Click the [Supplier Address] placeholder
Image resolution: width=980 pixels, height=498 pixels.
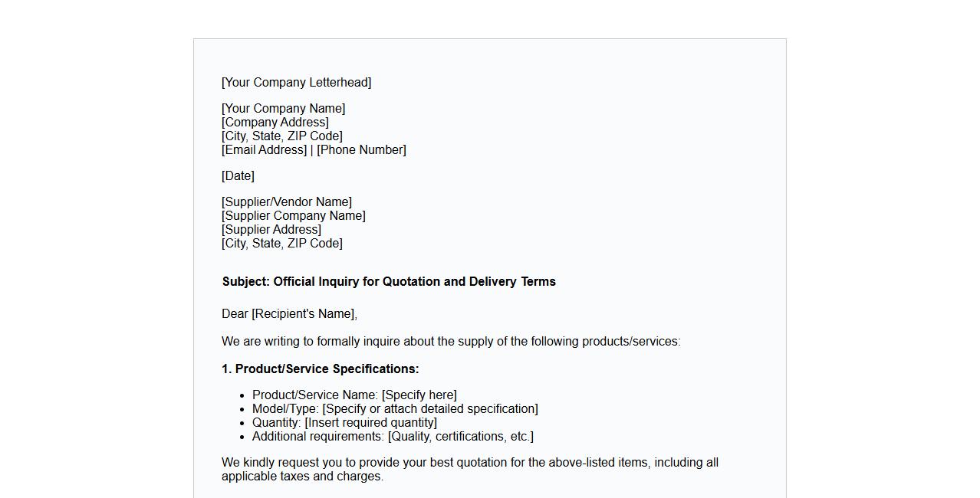point(271,230)
